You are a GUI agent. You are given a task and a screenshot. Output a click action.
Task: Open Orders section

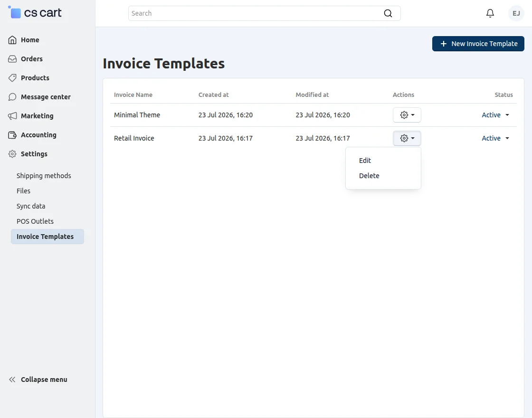click(31, 59)
